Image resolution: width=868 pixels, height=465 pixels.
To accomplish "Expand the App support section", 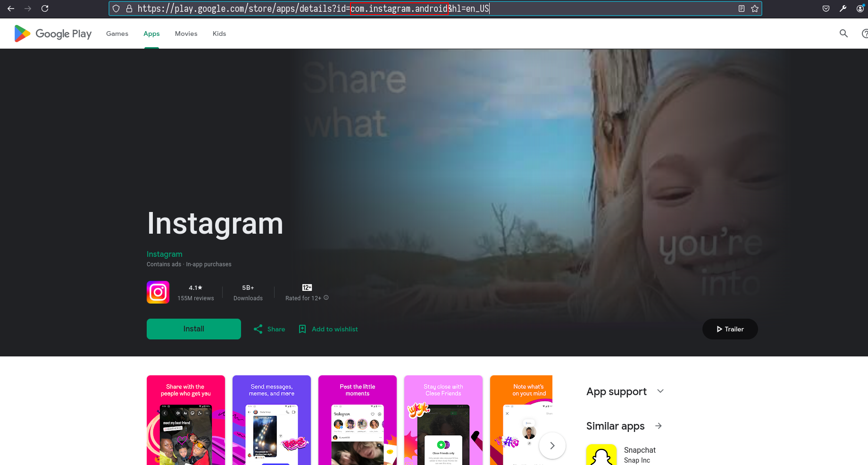I will (x=660, y=391).
